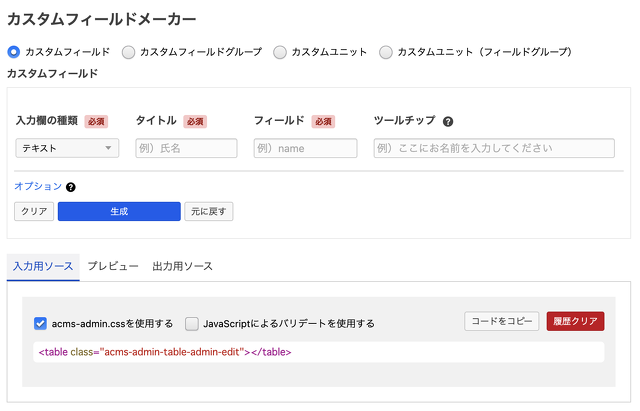Click the コードをコピー button

(x=502, y=321)
